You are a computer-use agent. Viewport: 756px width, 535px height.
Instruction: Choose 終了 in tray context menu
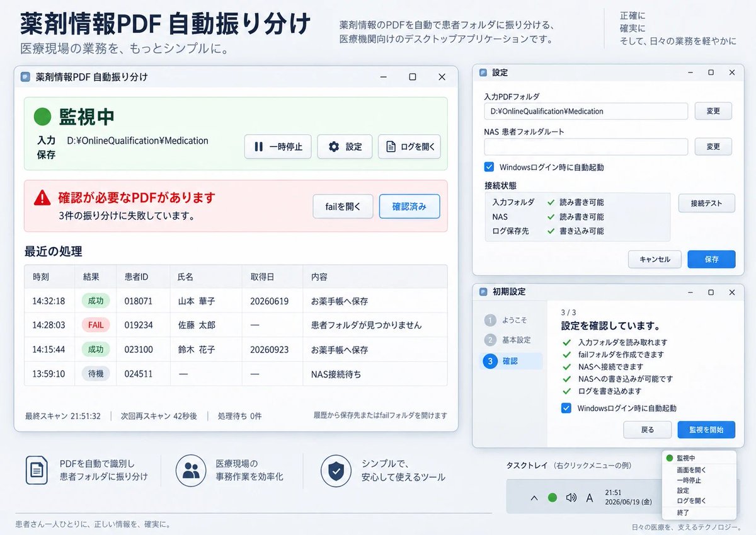tap(683, 513)
